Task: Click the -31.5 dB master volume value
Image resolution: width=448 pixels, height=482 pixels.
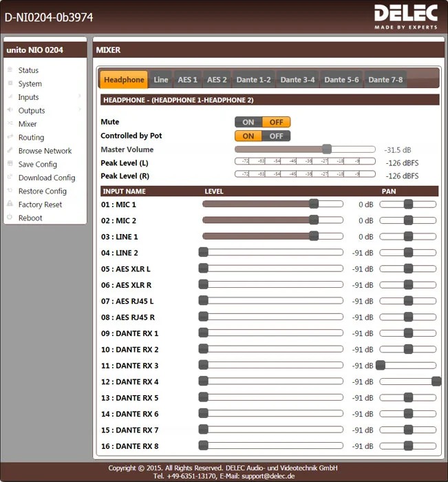Action: pyautogui.click(x=397, y=150)
